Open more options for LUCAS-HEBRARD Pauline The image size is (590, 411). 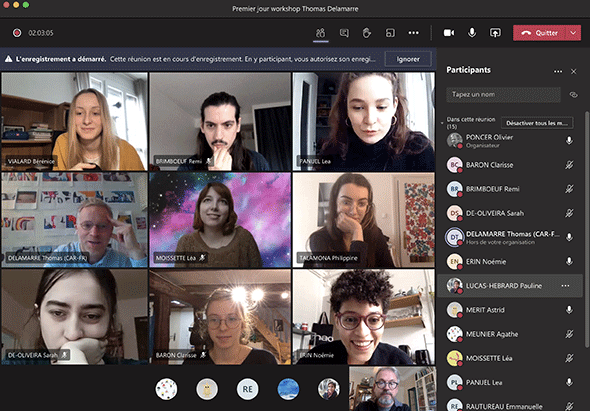[565, 286]
